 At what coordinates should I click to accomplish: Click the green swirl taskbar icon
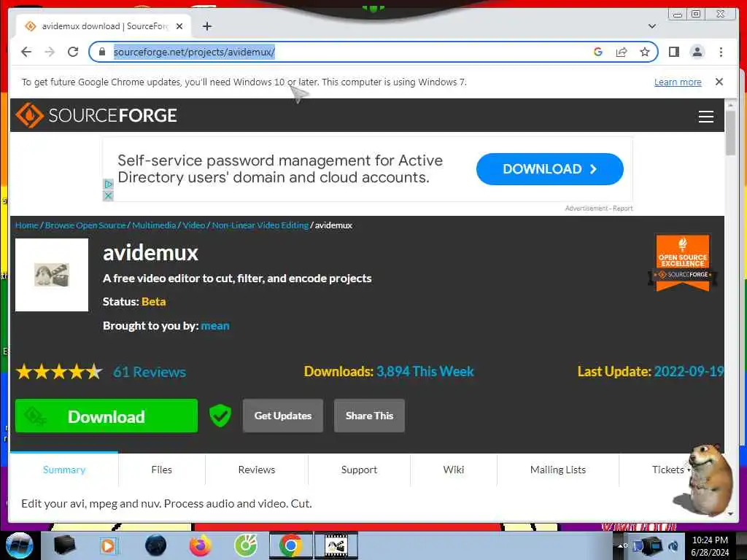point(246,545)
